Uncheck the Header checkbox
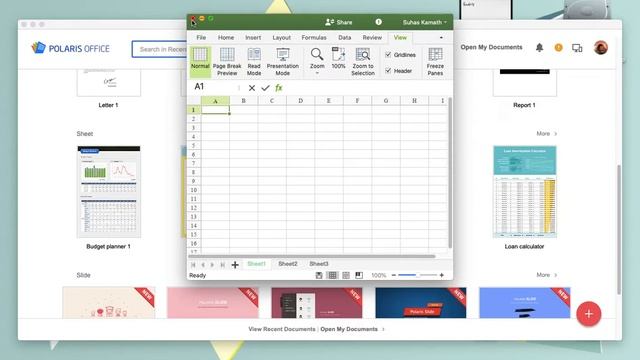Screen dimensions: 640x360 [x=388, y=71]
